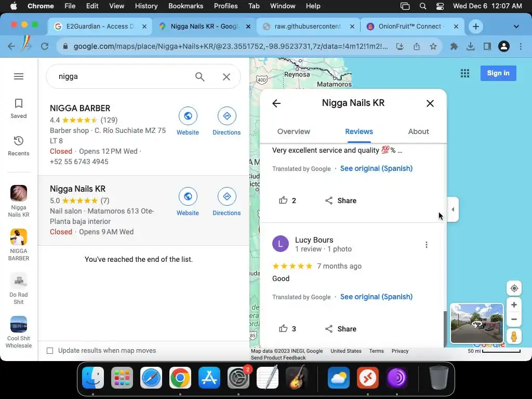Image resolution: width=532 pixels, height=399 pixels.
Task: Expand the tab search dropdown
Action: (516, 26)
